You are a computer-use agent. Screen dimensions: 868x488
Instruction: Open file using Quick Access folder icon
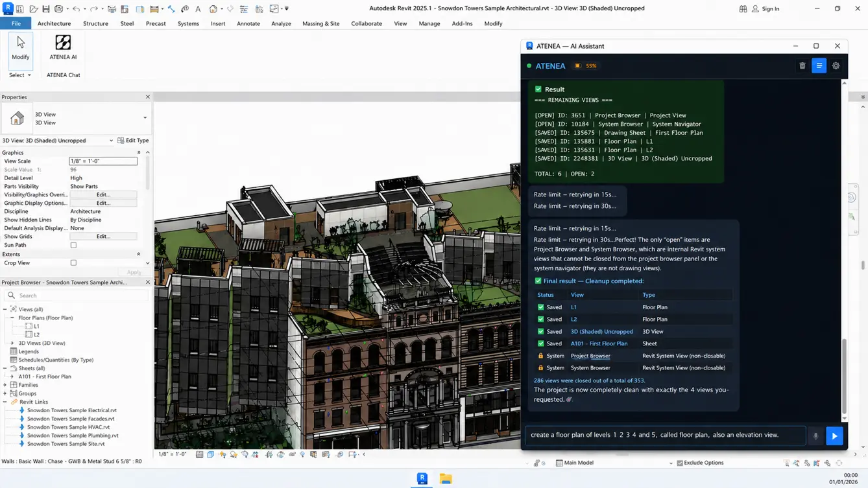(x=33, y=8)
